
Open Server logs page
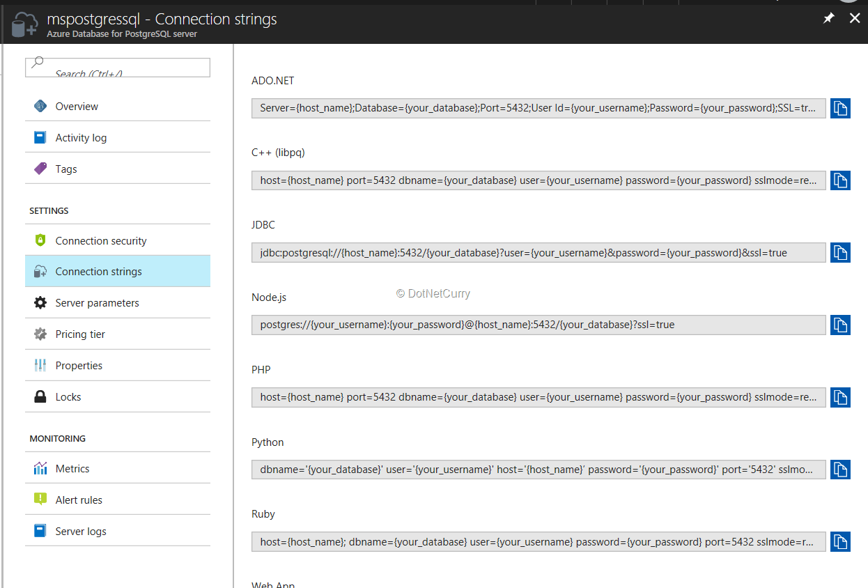coord(117,531)
